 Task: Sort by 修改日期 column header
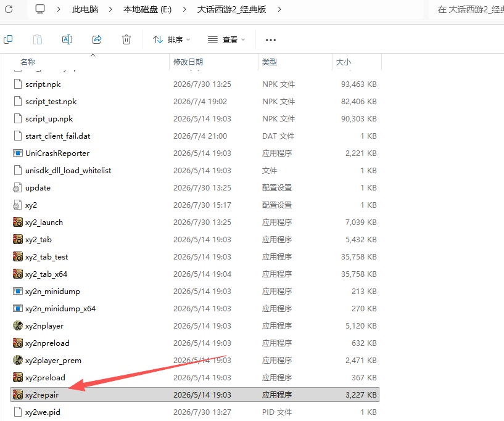pos(188,62)
